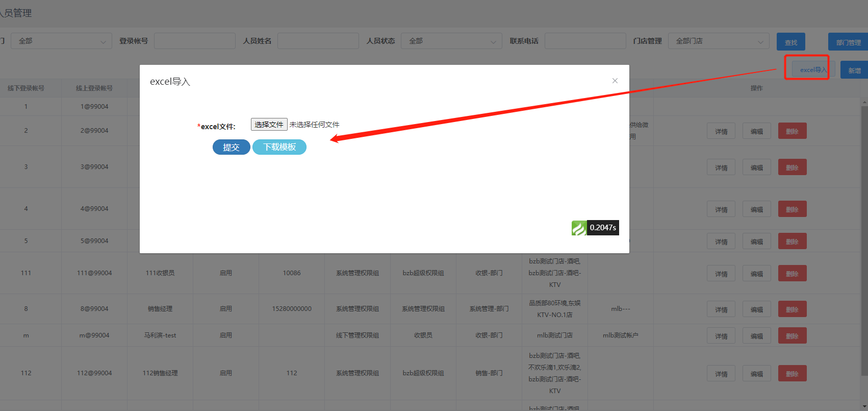Open 详情 for row 5@99004
Viewport: 868px width, 411px height.
pos(721,241)
